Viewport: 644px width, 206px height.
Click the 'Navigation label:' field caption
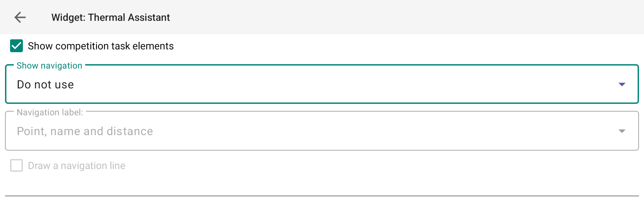(50, 112)
